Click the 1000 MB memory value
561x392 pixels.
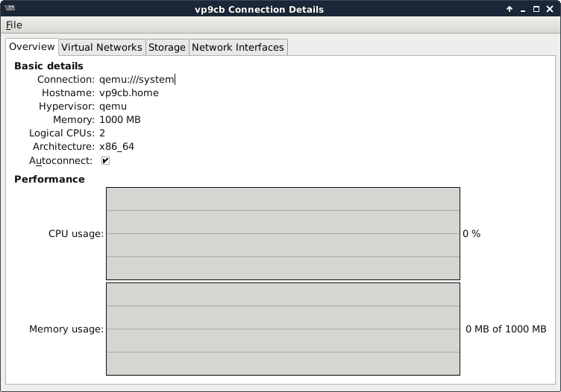pyautogui.click(x=120, y=120)
